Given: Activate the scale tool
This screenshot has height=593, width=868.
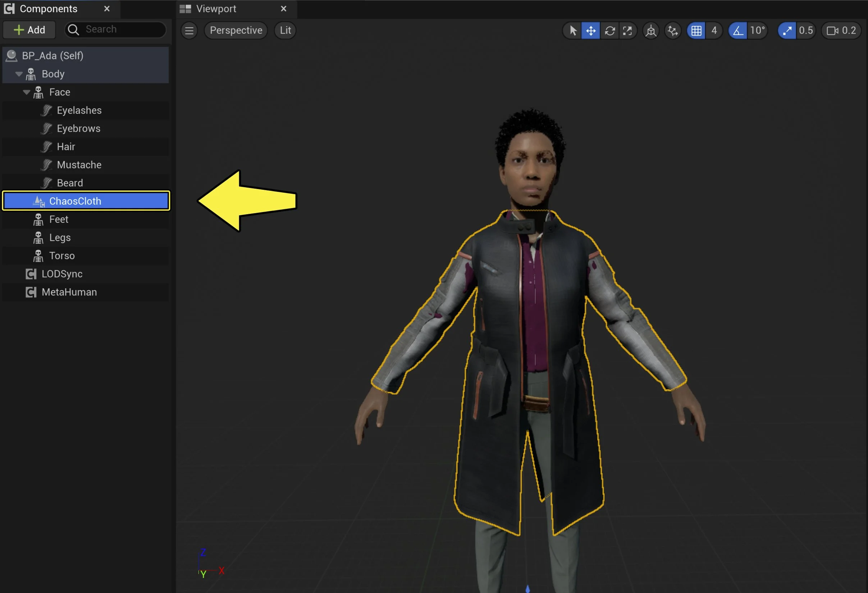Looking at the screenshot, I should [627, 30].
